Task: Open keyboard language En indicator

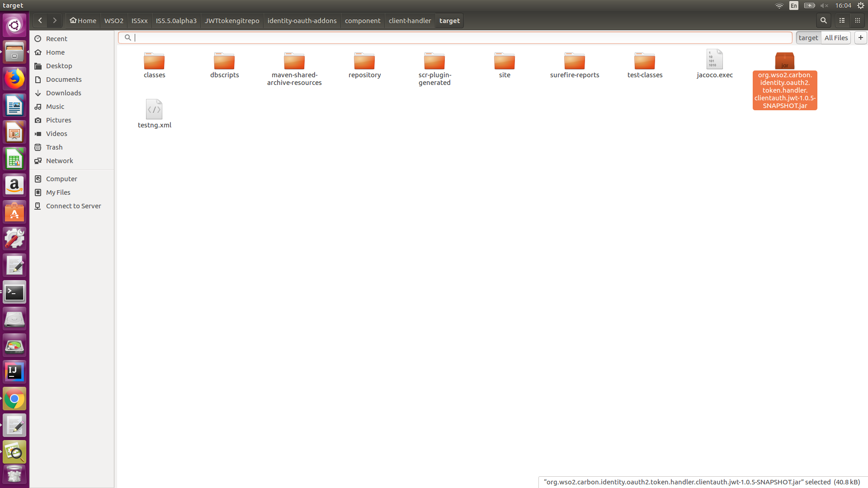Action: point(793,5)
